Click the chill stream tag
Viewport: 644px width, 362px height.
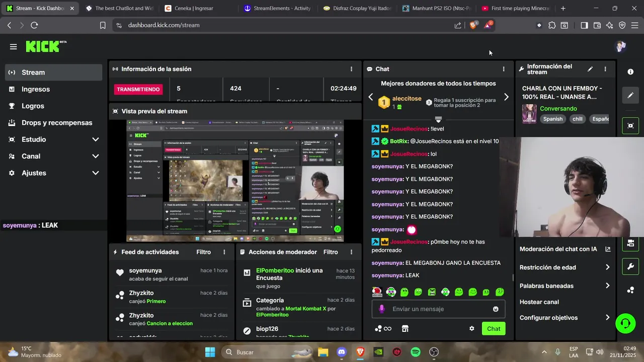point(578,119)
